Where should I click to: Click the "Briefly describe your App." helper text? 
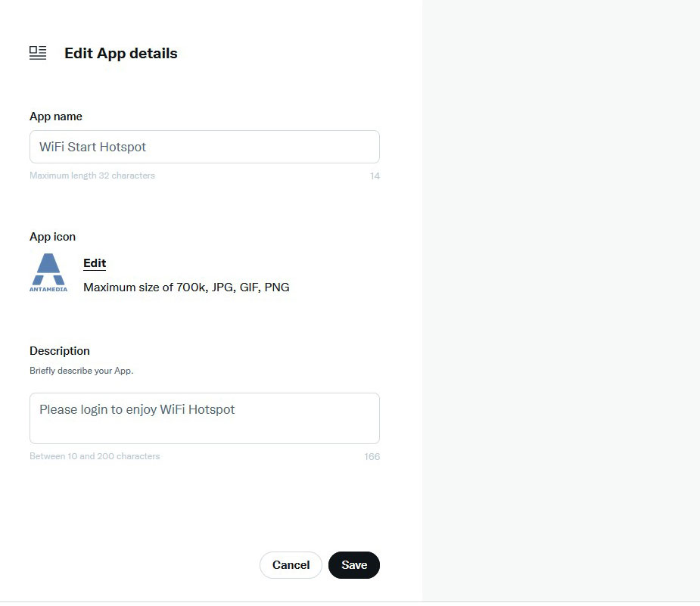pyautogui.click(x=82, y=371)
